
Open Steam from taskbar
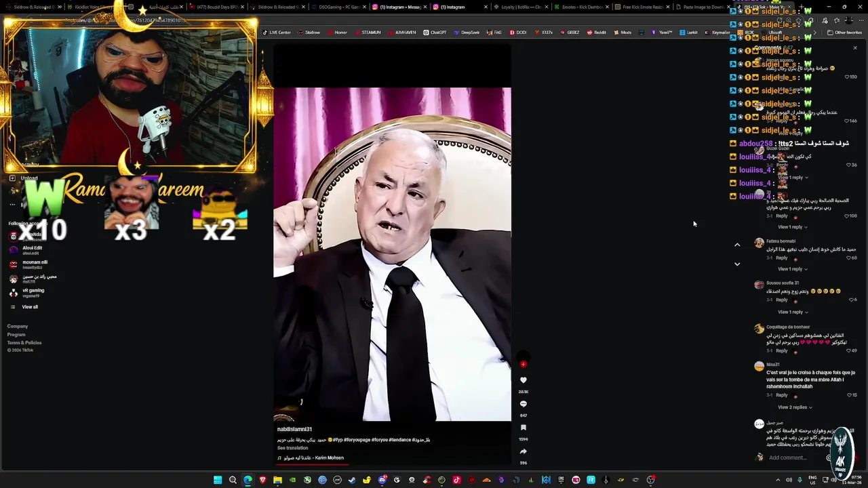pyautogui.click(x=352, y=480)
